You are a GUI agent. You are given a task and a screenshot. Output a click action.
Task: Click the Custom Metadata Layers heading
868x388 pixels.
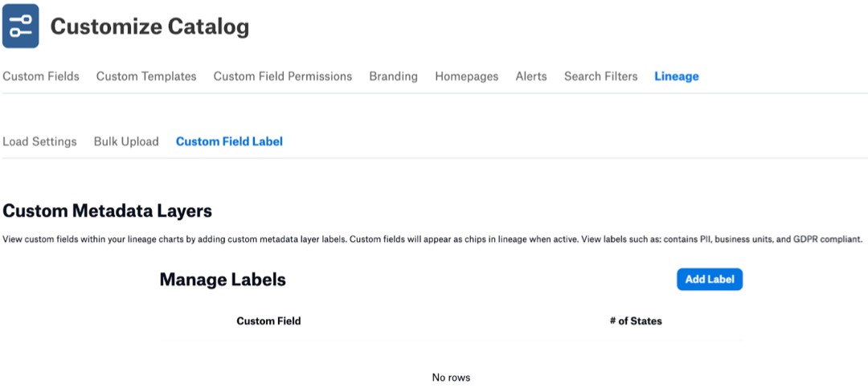click(x=108, y=211)
